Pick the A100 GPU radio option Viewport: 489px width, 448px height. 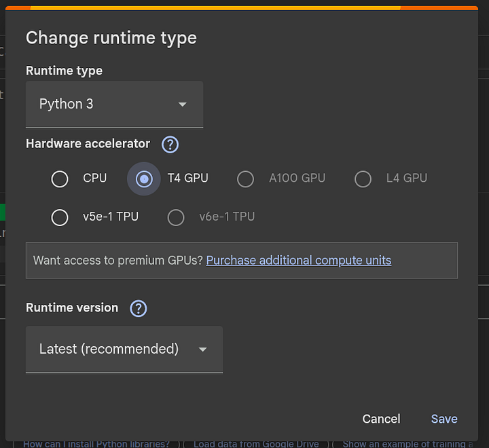pyautogui.click(x=245, y=179)
